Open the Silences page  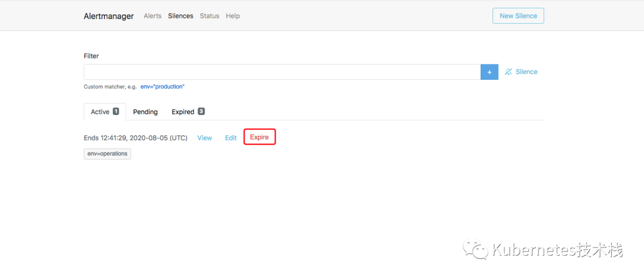pos(181,16)
